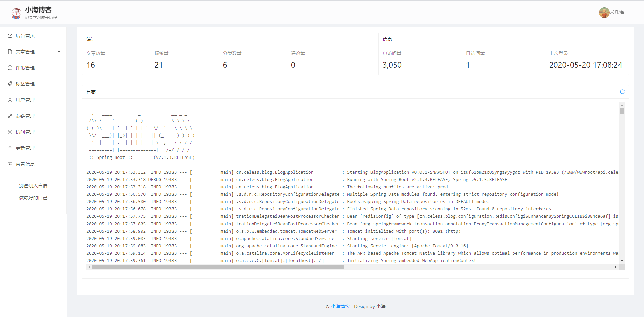Click the dashboard icon beside 后台首页
Screen dimensions: 644x317
[x=10, y=36]
